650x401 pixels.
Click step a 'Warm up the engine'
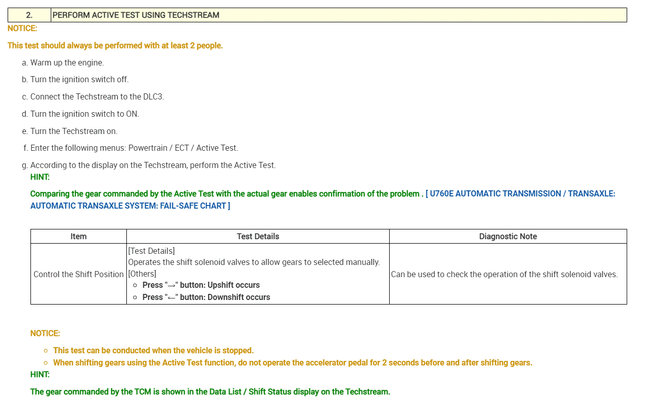(x=66, y=62)
